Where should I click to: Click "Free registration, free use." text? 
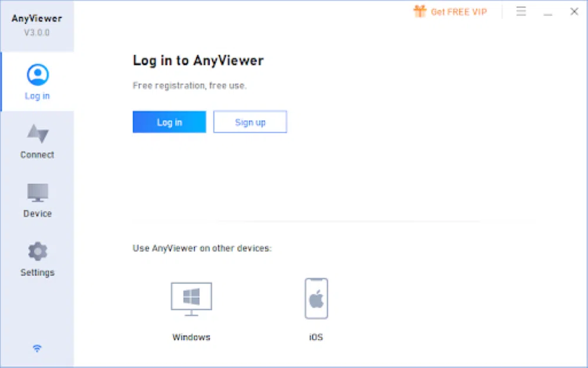189,85
